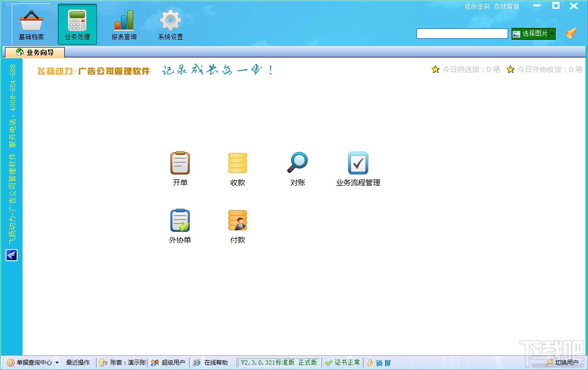Click the broom clear icon
The height and width of the screenshot is (370, 588).
[571, 33]
